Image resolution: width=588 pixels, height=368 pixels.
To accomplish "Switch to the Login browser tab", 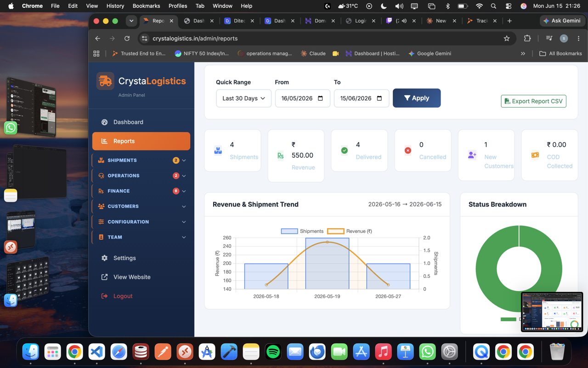I will click(361, 21).
